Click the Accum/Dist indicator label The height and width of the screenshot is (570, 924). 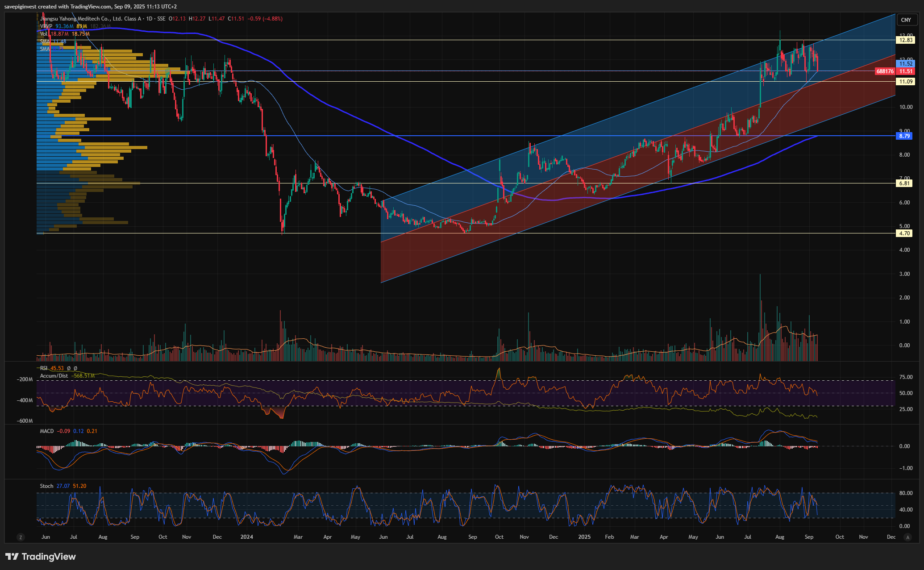pos(54,376)
